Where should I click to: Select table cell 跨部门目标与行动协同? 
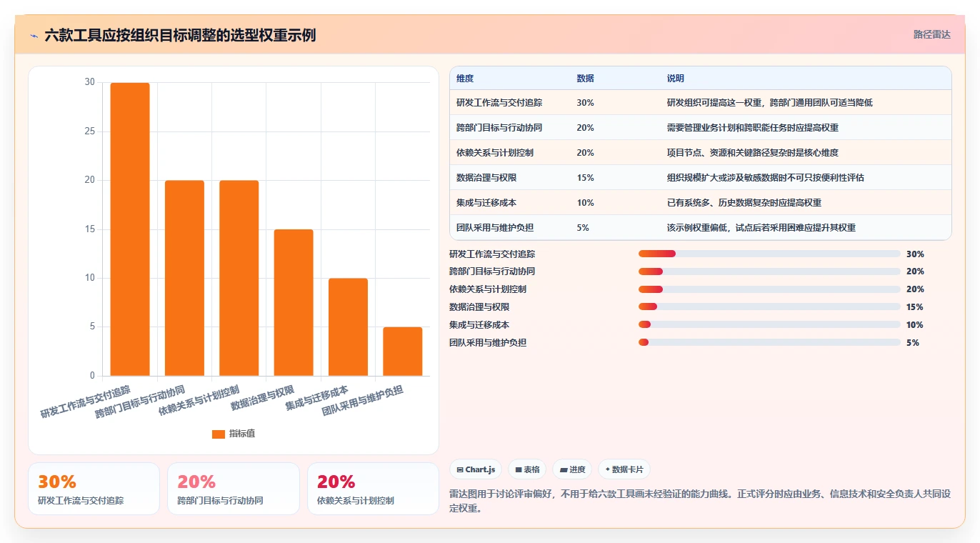tap(499, 128)
